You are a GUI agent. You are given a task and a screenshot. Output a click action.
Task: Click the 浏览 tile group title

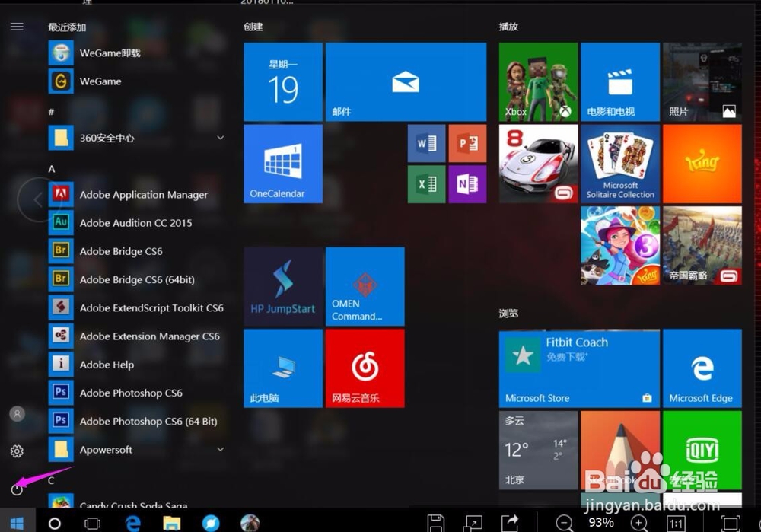point(508,313)
